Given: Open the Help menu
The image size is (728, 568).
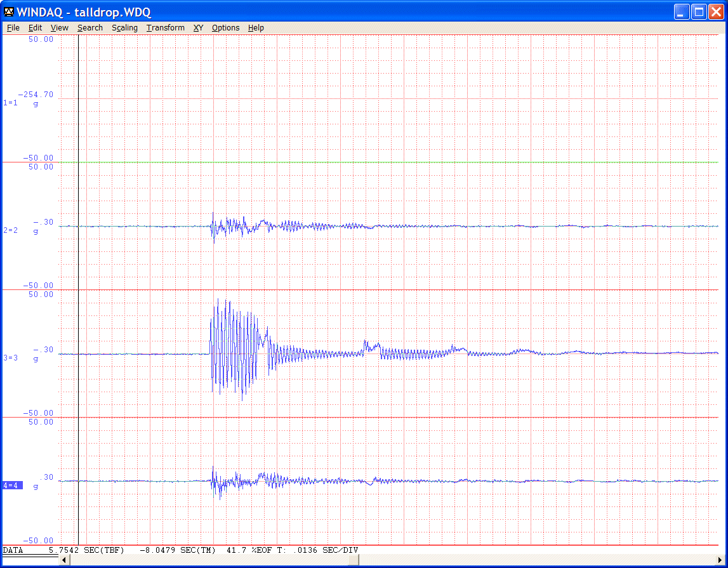Looking at the screenshot, I should (256, 28).
